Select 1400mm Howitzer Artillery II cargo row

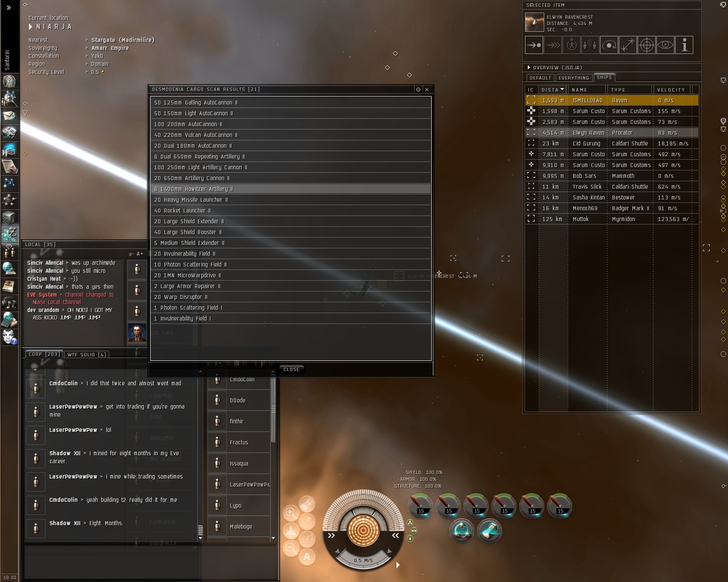[291, 189]
